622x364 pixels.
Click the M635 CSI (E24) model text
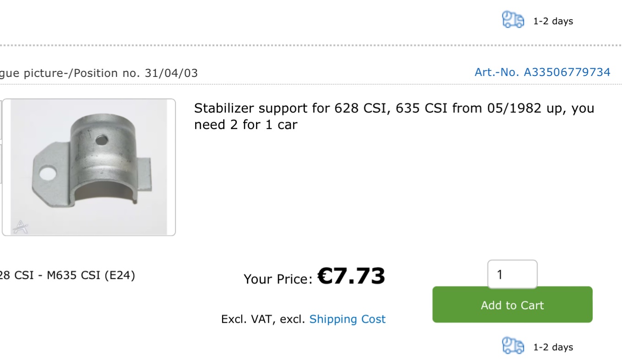click(91, 276)
